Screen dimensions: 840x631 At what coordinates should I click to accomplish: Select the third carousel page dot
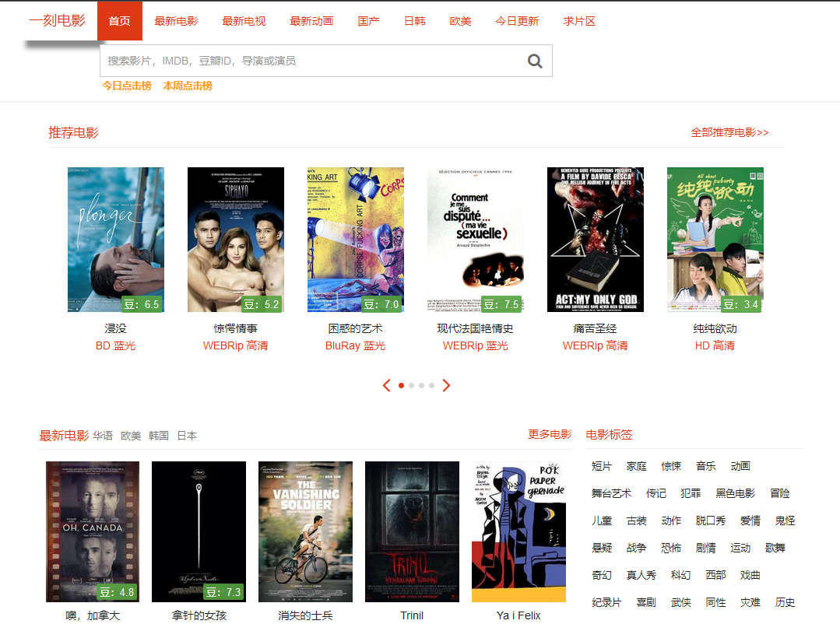coord(422,385)
